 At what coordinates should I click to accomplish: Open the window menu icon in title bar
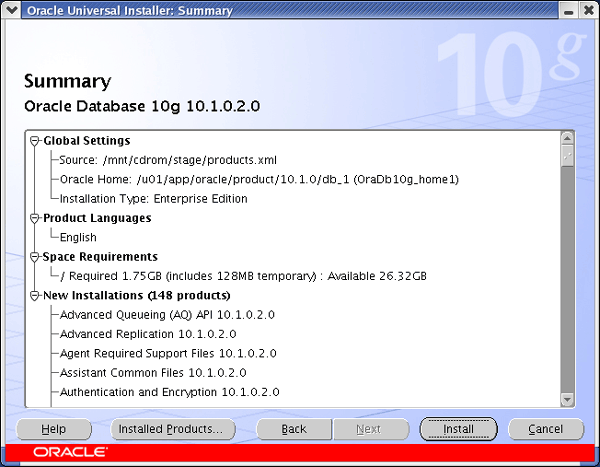(11, 10)
